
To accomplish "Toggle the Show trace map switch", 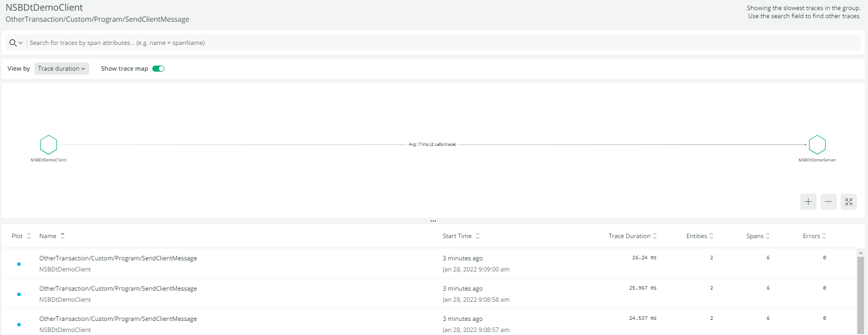I will 158,69.
